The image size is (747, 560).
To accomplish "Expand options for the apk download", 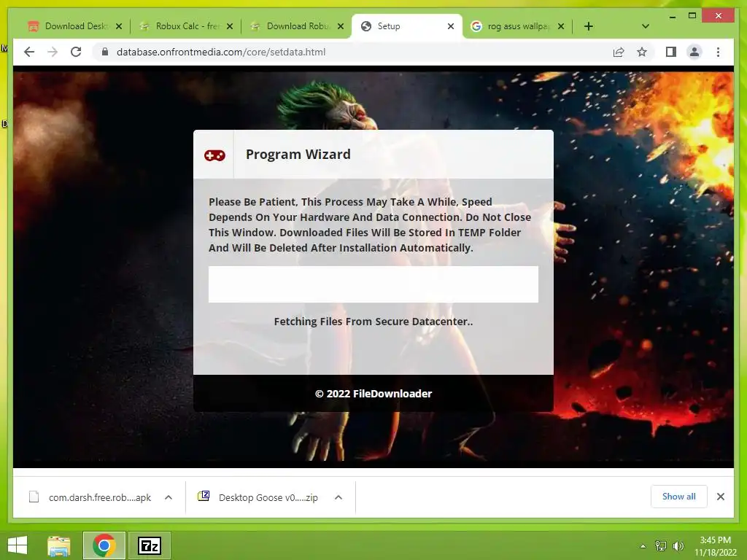I will (169, 497).
